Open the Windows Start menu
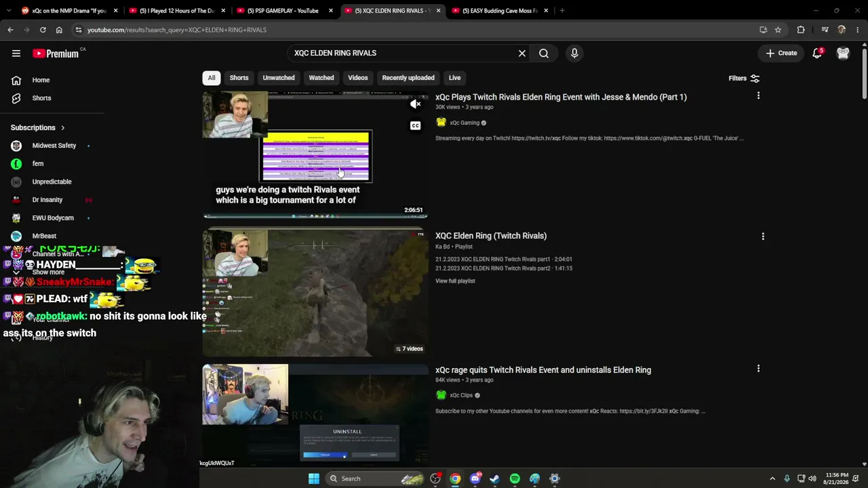 314,479
